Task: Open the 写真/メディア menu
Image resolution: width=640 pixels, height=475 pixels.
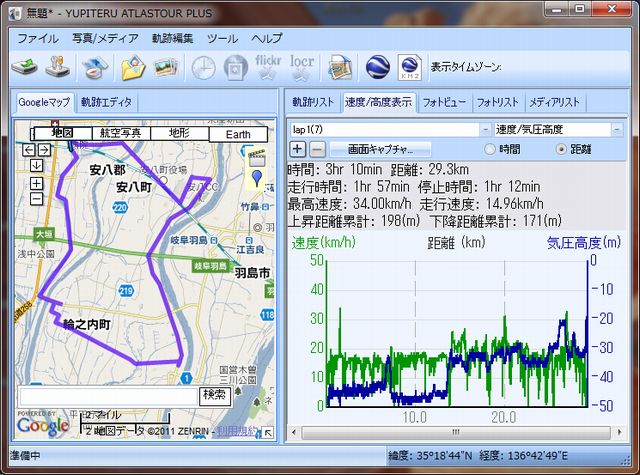Action: pos(105,38)
